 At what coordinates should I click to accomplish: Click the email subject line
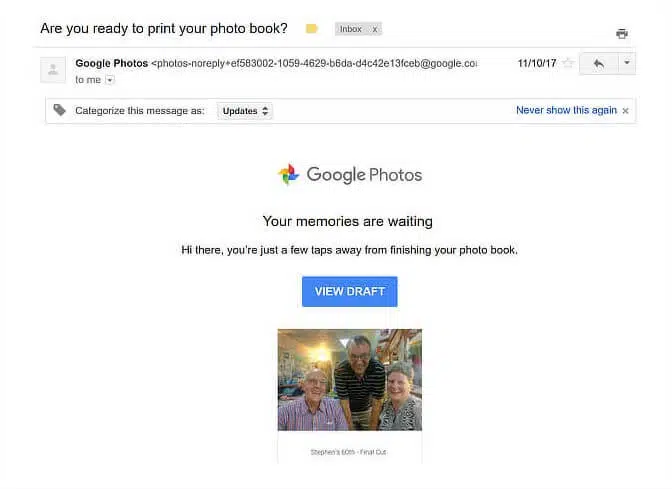[163, 28]
